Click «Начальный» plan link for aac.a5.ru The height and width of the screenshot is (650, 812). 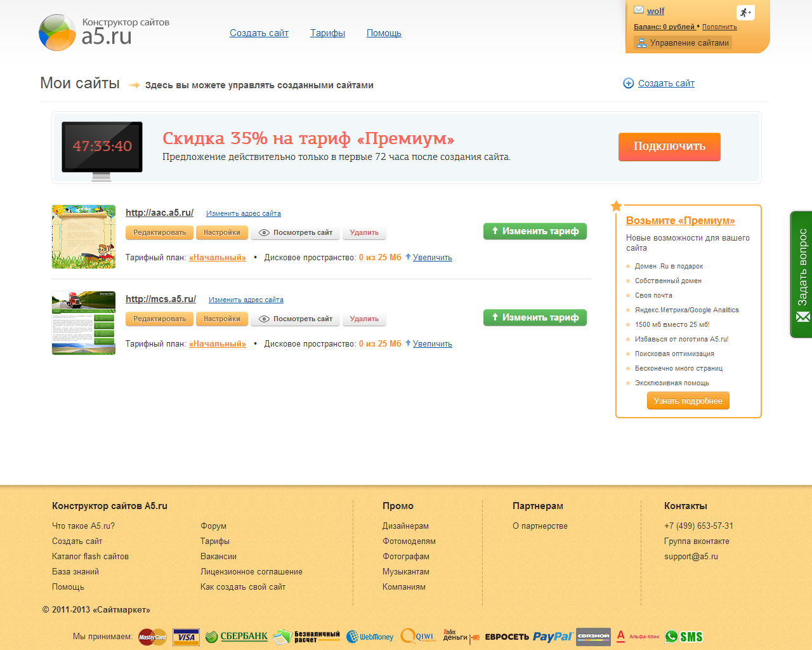(x=218, y=258)
